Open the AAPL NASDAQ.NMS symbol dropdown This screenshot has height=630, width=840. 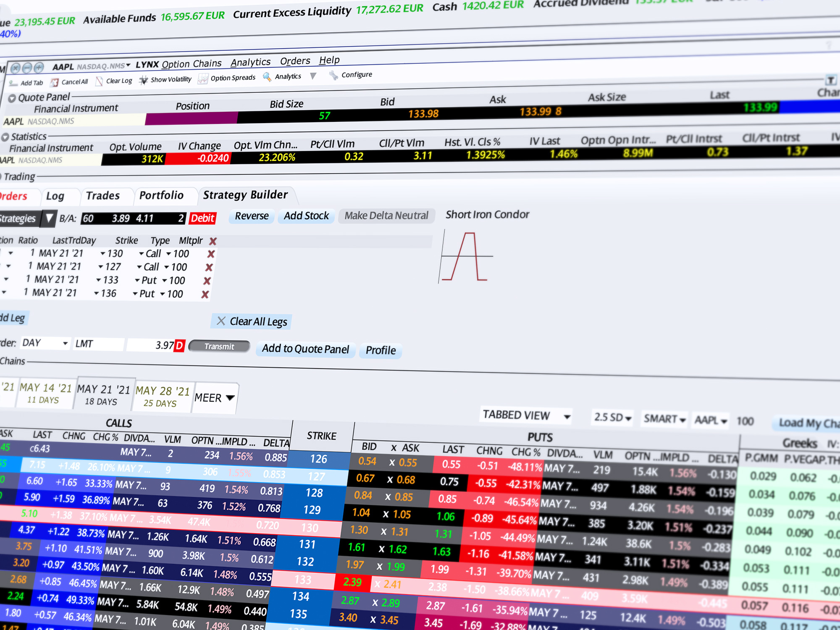pyautogui.click(x=128, y=65)
